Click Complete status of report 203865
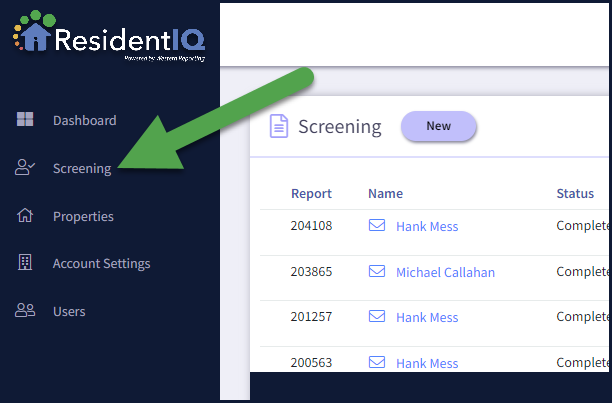This screenshot has width=612, height=403. coord(582,272)
